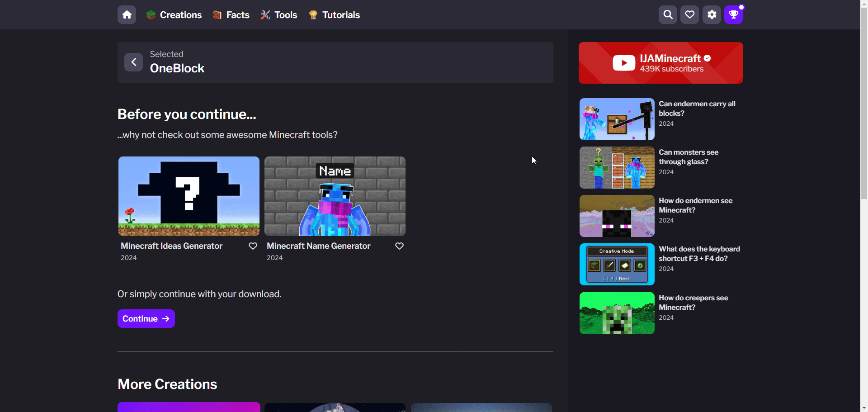Open the settings gear icon

click(712, 15)
